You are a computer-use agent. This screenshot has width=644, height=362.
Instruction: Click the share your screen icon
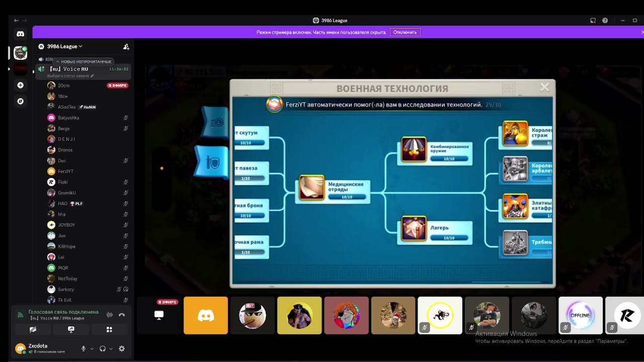tap(71, 329)
